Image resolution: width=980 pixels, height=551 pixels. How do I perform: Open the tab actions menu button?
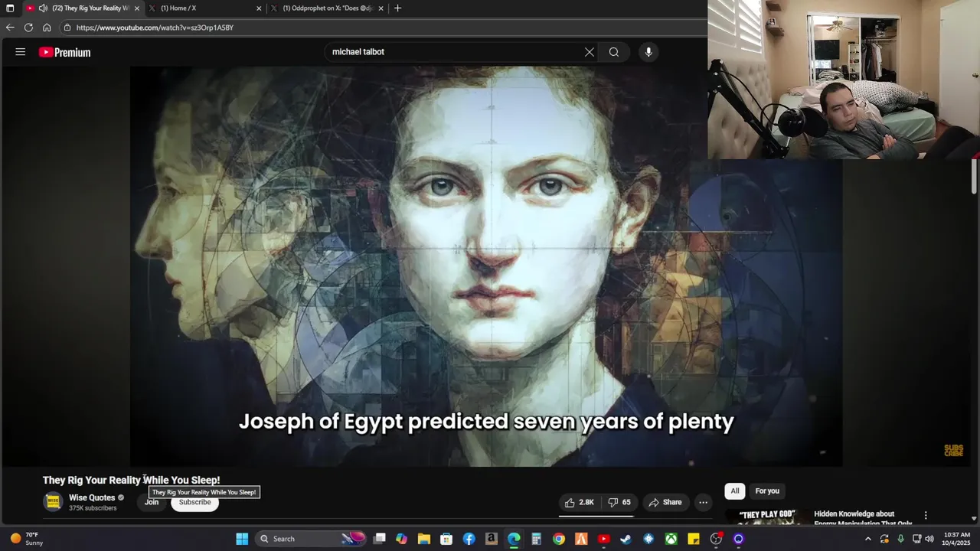[10, 8]
